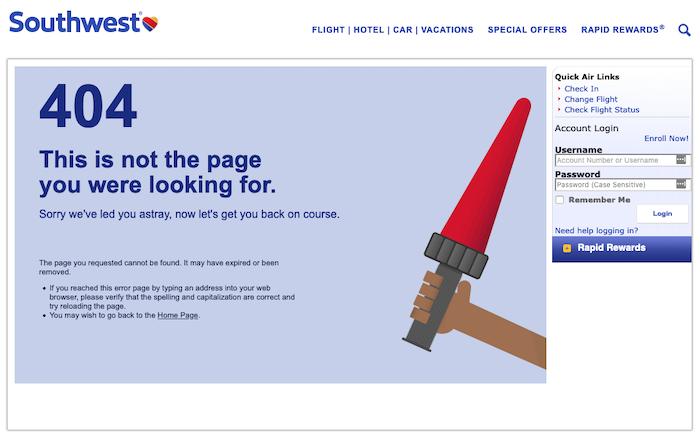700x438 pixels.
Task: Follow the Change Flight link
Action: (x=591, y=99)
